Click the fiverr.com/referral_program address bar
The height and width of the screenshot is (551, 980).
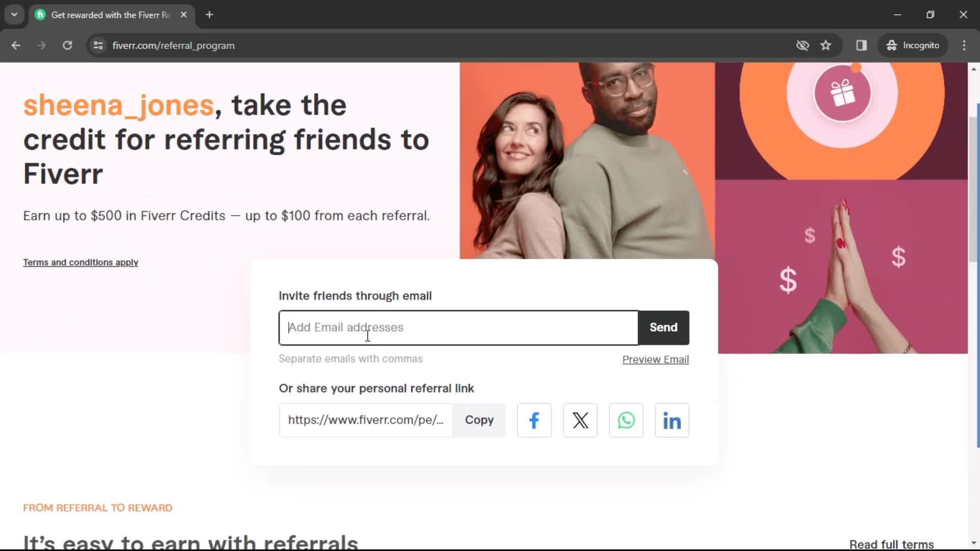173,45
